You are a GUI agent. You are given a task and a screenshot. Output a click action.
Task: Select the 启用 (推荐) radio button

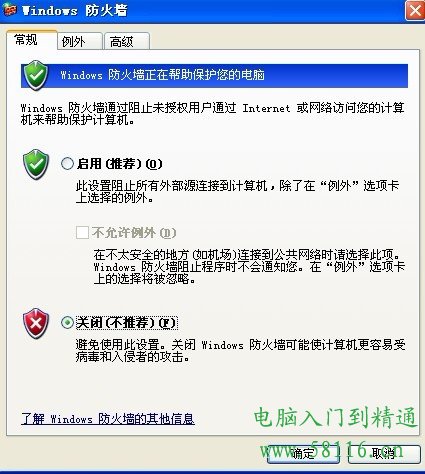(x=67, y=164)
